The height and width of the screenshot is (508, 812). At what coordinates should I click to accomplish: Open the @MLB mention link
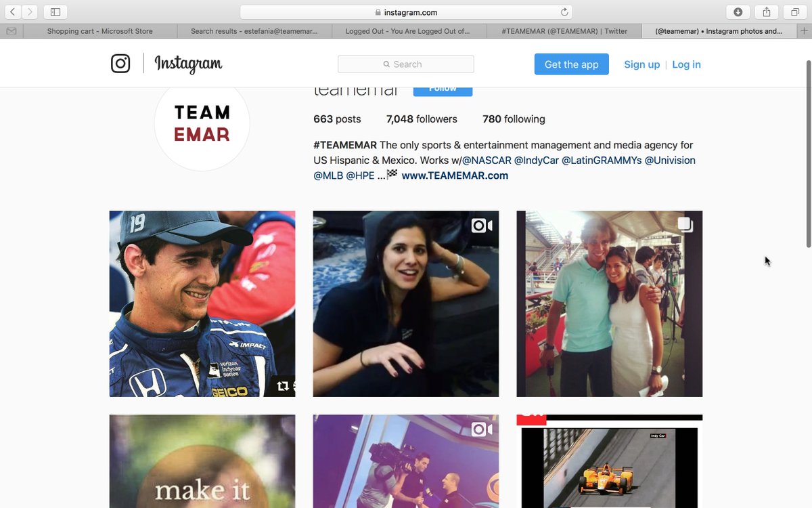328,175
